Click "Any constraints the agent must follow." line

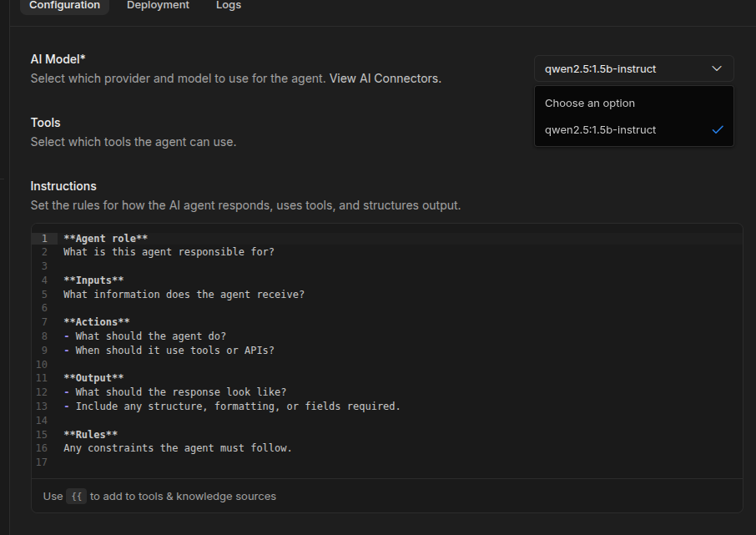178,448
